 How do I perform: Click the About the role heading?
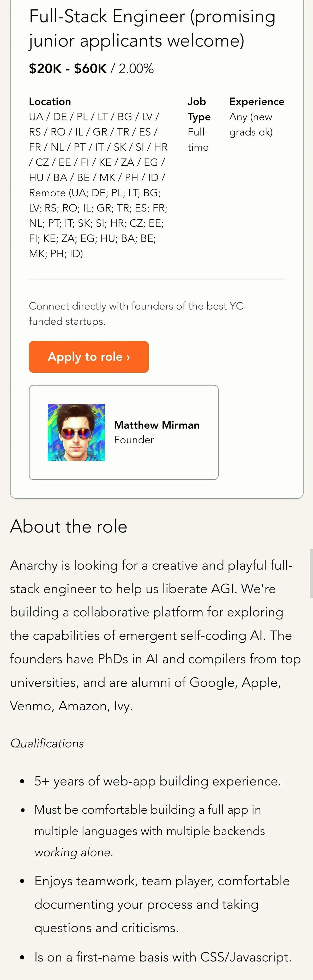click(68, 527)
